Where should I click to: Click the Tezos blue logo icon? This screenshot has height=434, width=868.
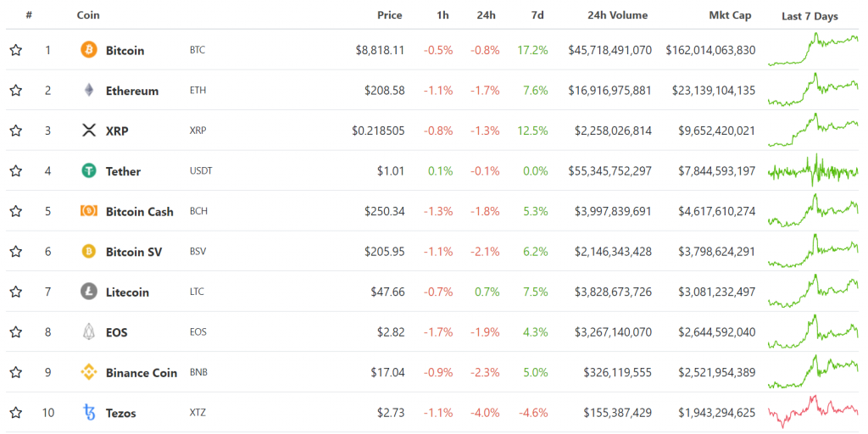click(89, 413)
